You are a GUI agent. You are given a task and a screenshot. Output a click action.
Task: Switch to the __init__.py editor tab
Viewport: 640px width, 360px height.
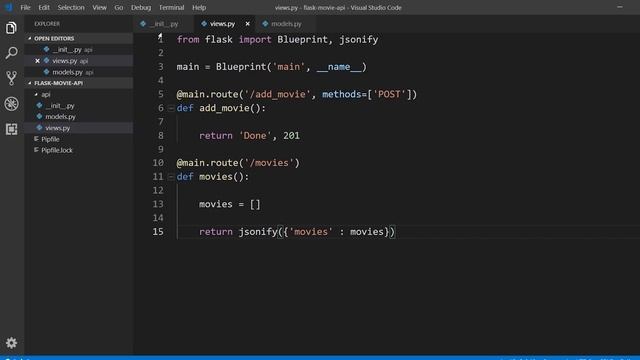tap(164, 24)
